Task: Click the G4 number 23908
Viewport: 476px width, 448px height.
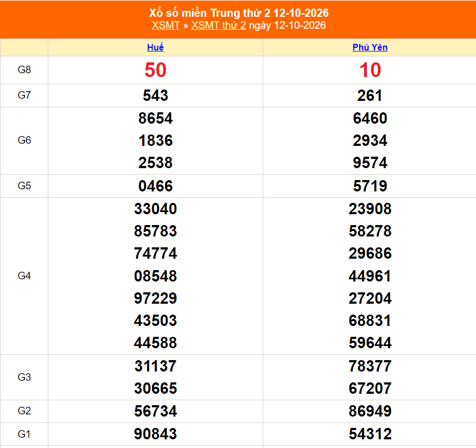Action: [x=370, y=209]
